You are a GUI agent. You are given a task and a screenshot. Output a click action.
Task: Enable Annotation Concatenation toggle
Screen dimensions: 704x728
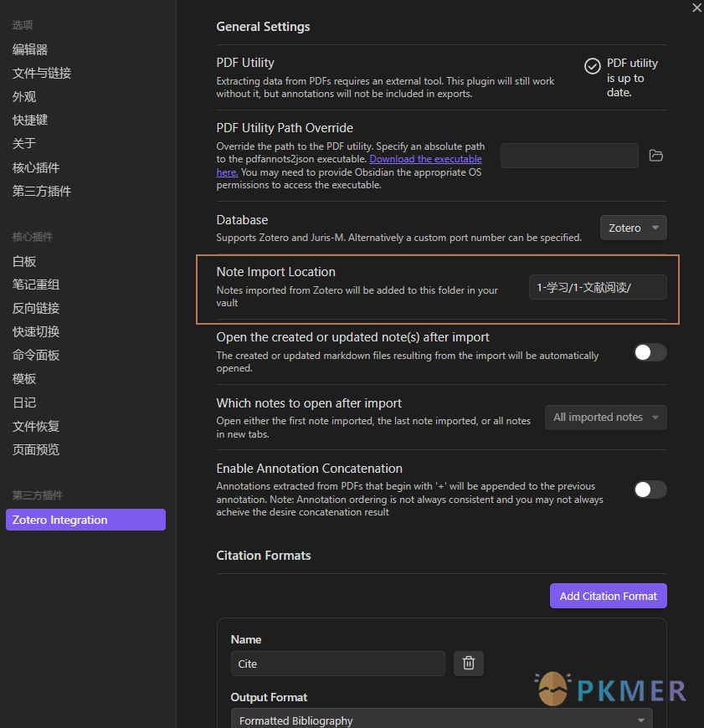(650, 490)
